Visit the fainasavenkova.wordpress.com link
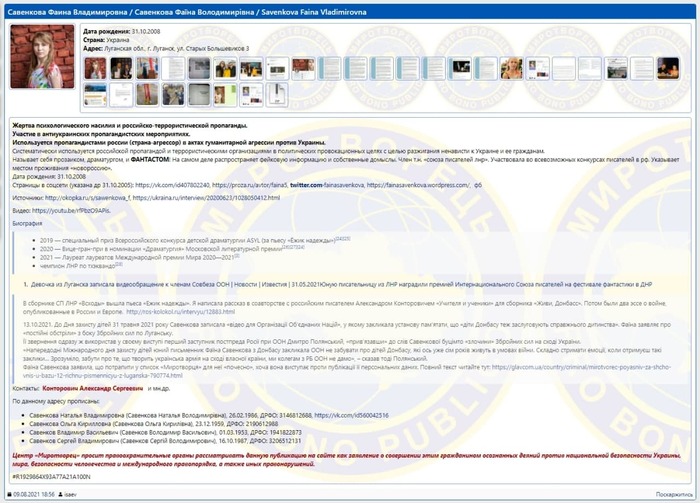 coord(418,185)
